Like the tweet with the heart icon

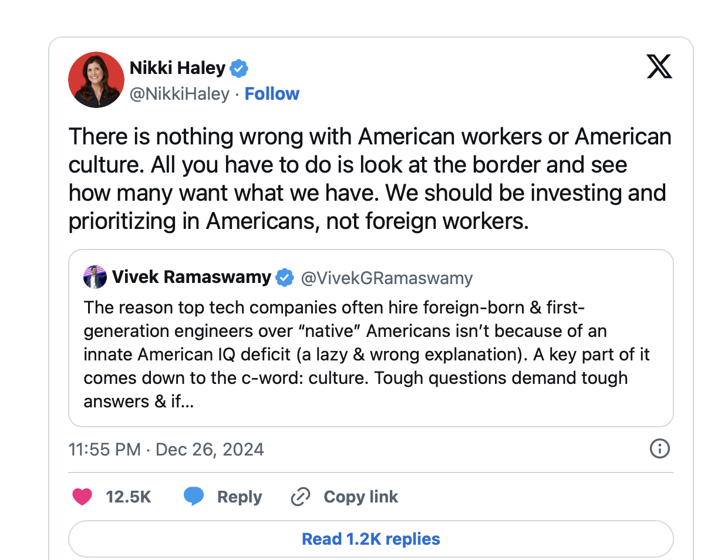tap(82, 497)
